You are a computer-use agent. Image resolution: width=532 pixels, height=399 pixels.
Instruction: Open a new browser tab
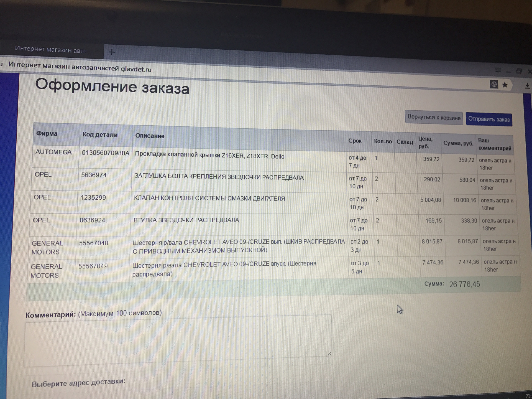(112, 52)
